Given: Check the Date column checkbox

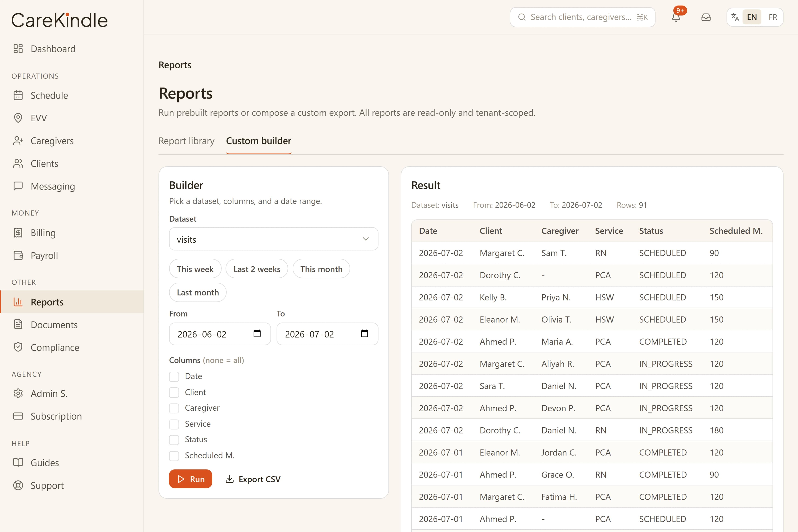Looking at the screenshot, I should click(174, 377).
